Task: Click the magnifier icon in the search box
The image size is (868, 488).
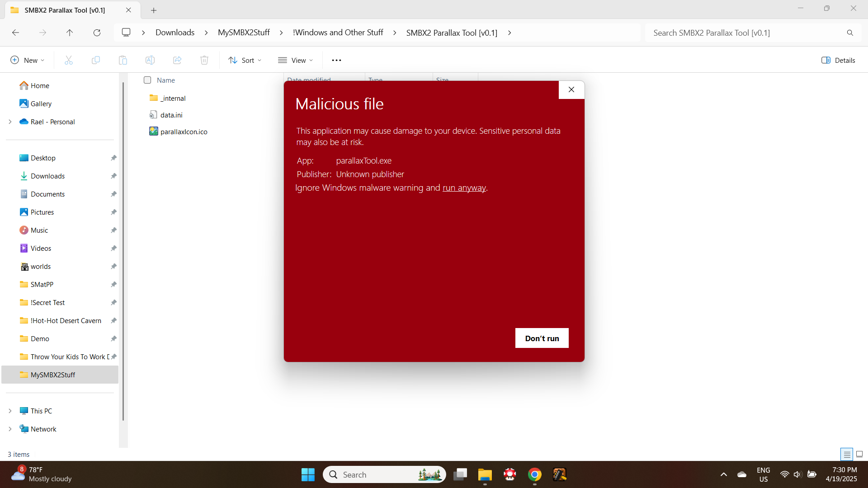Action: [x=850, y=33]
